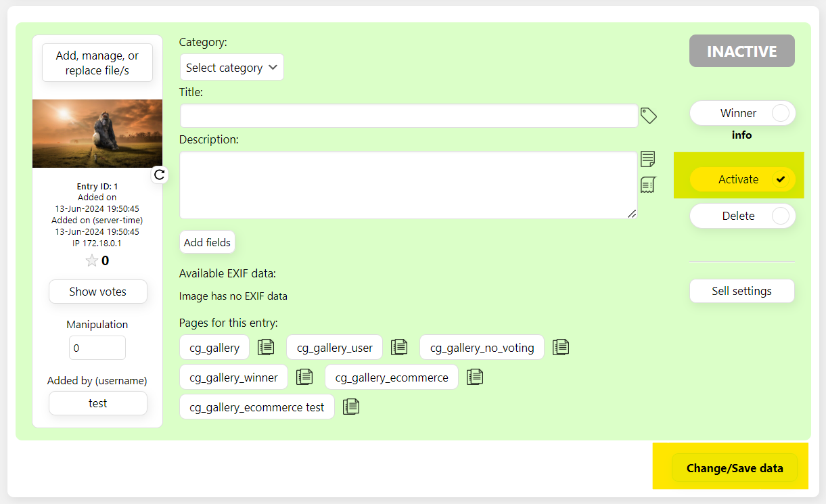826x504 pixels.
Task: Click copy icon next to cg_gallery_winner
Action: click(304, 377)
